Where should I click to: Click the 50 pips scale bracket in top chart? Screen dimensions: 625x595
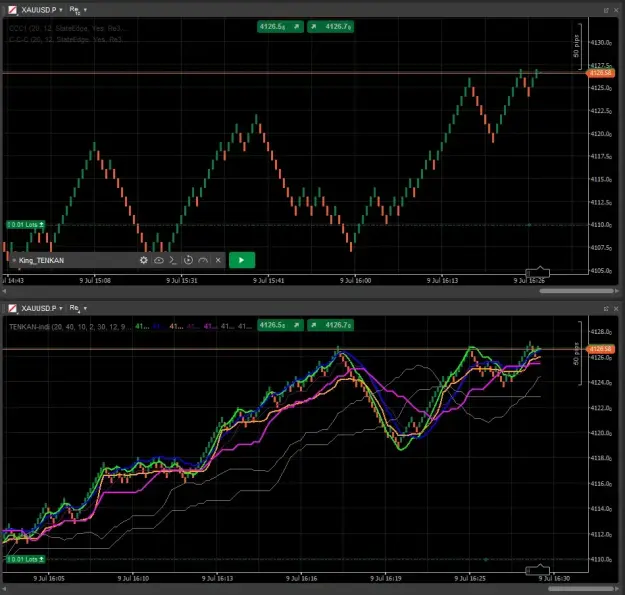click(578, 46)
